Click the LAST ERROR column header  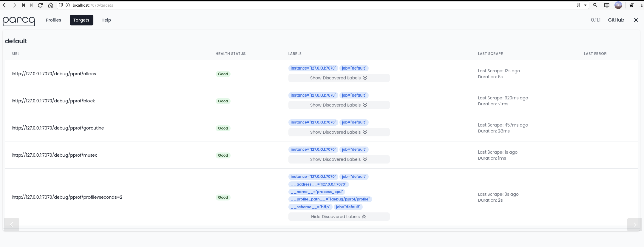(x=595, y=54)
